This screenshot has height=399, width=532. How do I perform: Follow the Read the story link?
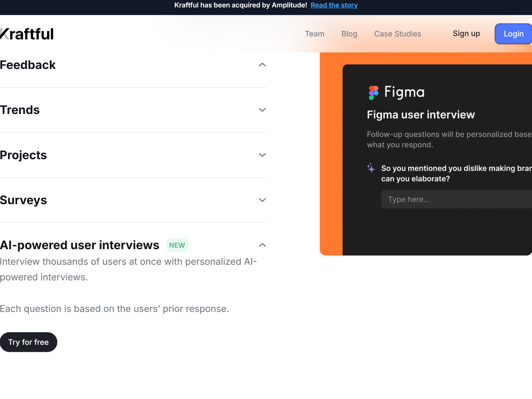(x=334, y=5)
